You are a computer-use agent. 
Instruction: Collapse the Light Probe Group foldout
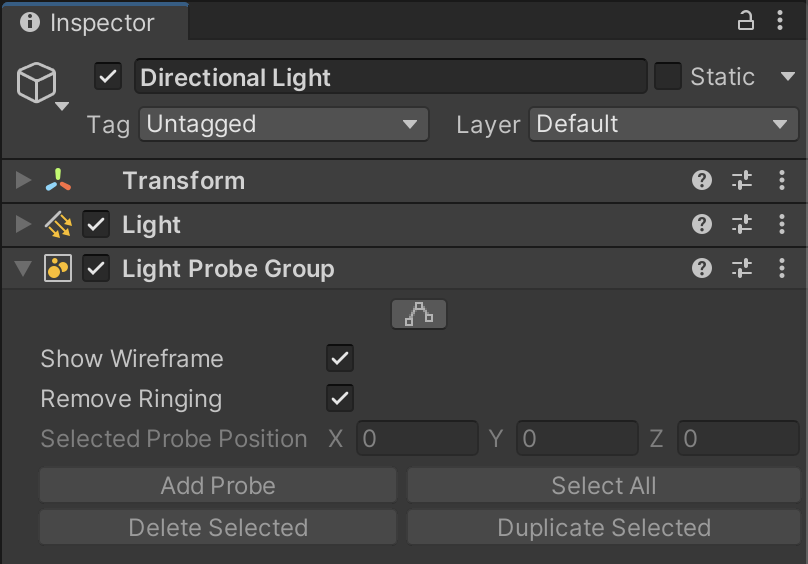point(24,269)
